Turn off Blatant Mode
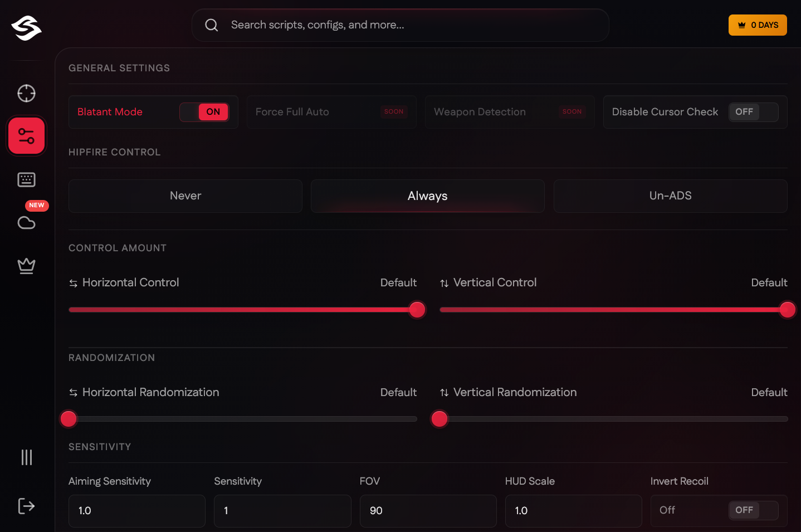The height and width of the screenshot is (532, 801). click(x=204, y=112)
